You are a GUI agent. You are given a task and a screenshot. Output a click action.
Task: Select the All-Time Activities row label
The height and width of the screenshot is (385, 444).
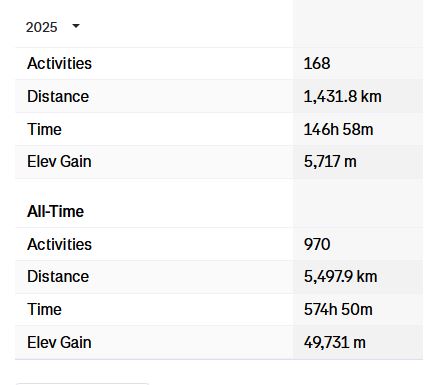(59, 244)
